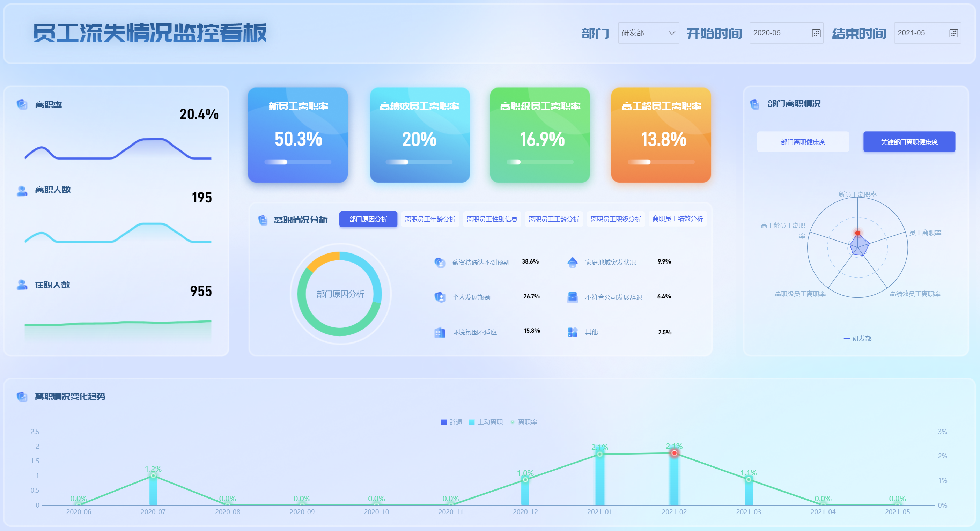Open the 结束时间 date picker calendar

(953, 33)
